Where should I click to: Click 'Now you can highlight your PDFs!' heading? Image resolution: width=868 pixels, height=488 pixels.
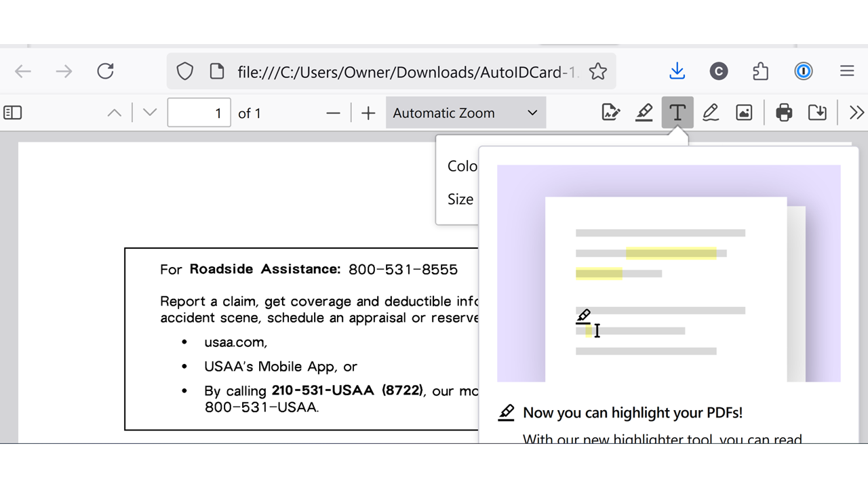click(x=633, y=413)
